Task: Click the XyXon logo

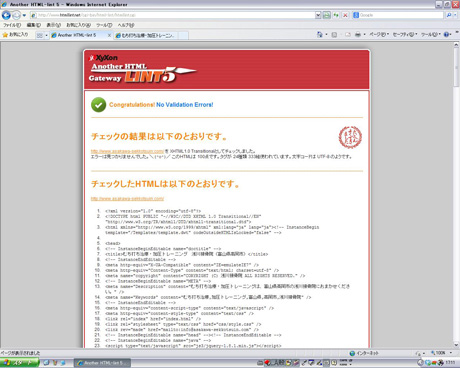Action: click(x=103, y=58)
